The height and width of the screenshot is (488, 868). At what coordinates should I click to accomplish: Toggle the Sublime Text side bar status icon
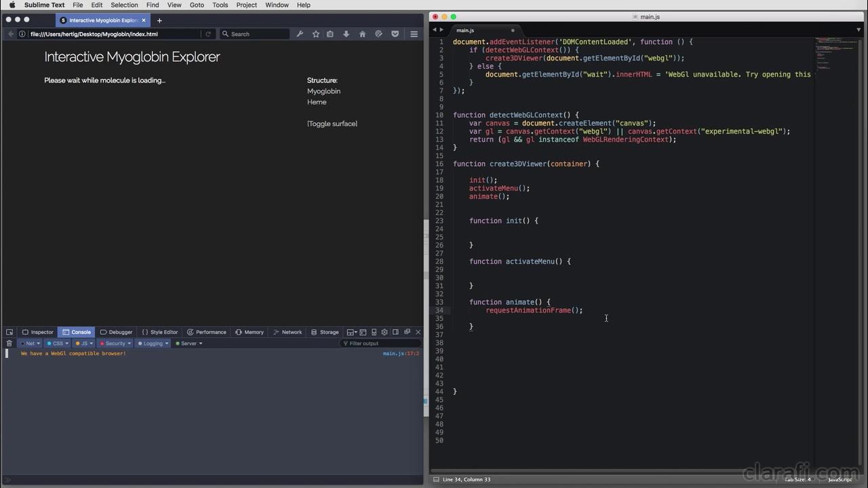click(x=436, y=479)
